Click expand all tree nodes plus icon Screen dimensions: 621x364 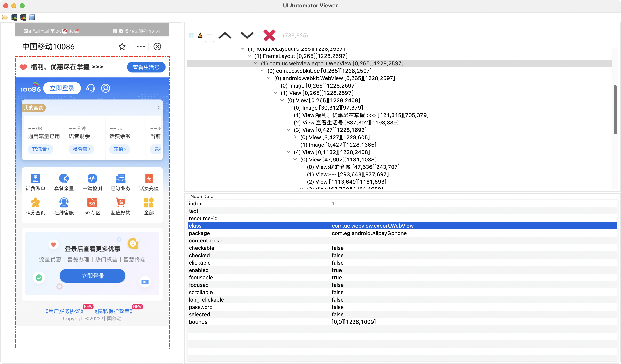[x=192, y=36]
